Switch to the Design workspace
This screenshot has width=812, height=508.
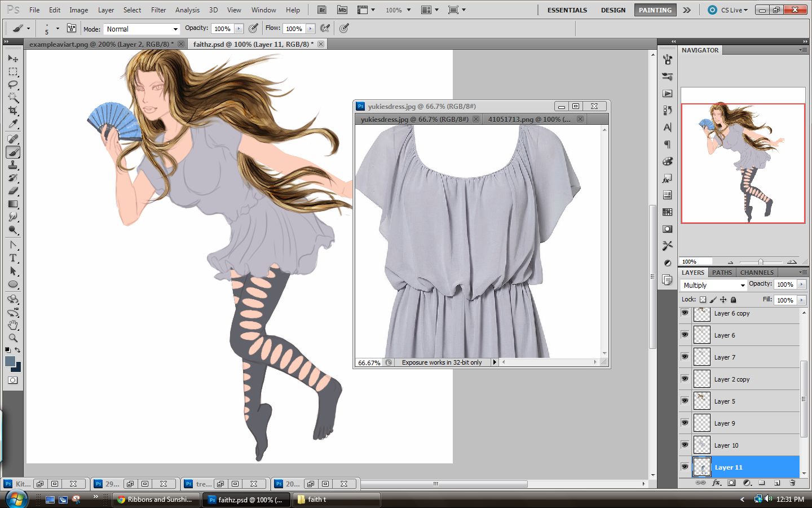tap(613, 10)
